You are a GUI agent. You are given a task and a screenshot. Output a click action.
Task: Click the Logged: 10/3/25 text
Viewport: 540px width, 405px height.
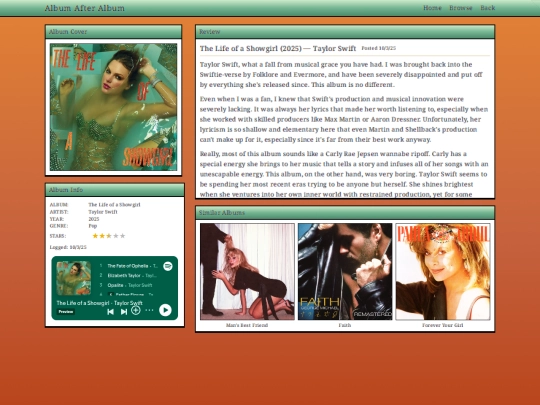tap(68, 247)
